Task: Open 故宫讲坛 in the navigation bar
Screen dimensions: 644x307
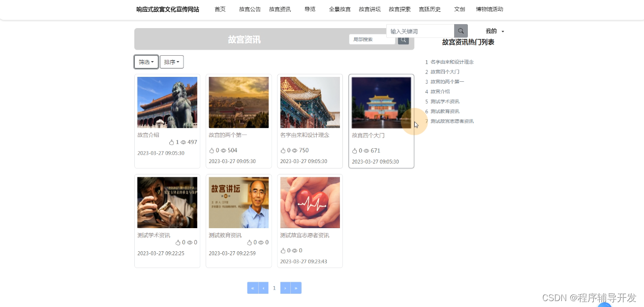Action: tap(369, 9)
